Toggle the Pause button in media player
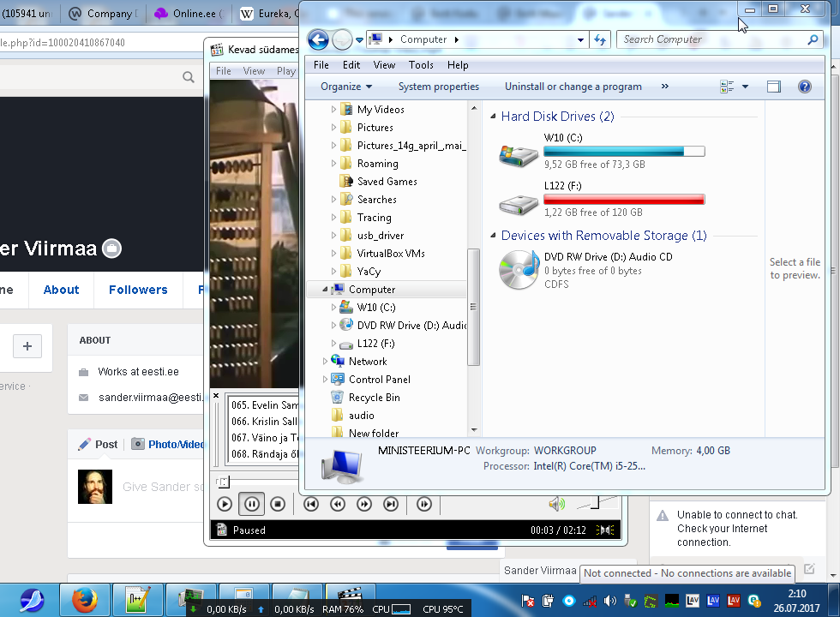This screenshot has height=617, width=840. pyautogui.click(x=251, y=504)
